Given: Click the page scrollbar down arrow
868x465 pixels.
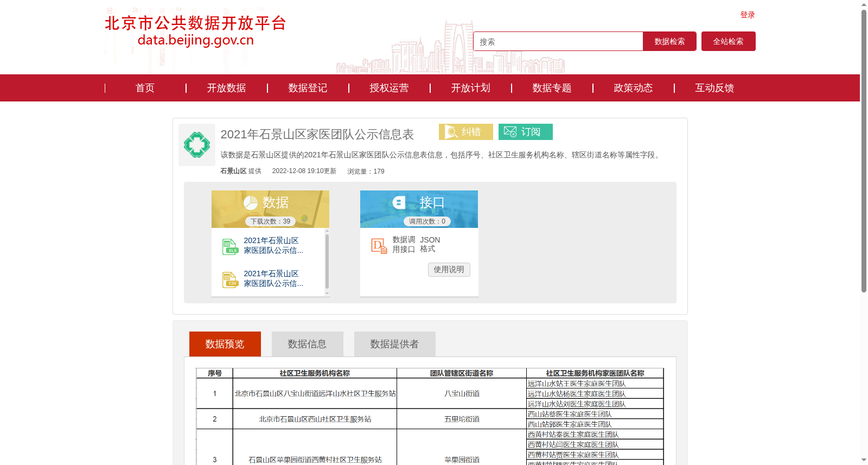Looking at the screenshot, I should (864, 460).
